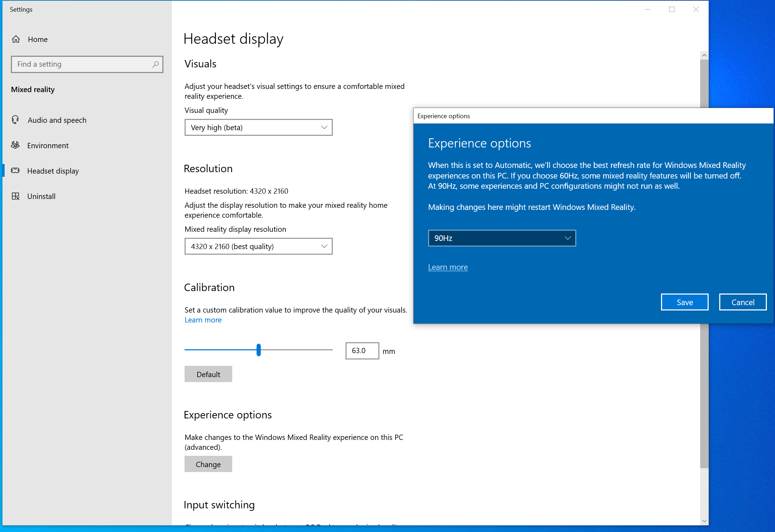Screen dimensions: 775x532
Task: Click the Environment icon in sidebar
Action: click(x=15, y=145)
